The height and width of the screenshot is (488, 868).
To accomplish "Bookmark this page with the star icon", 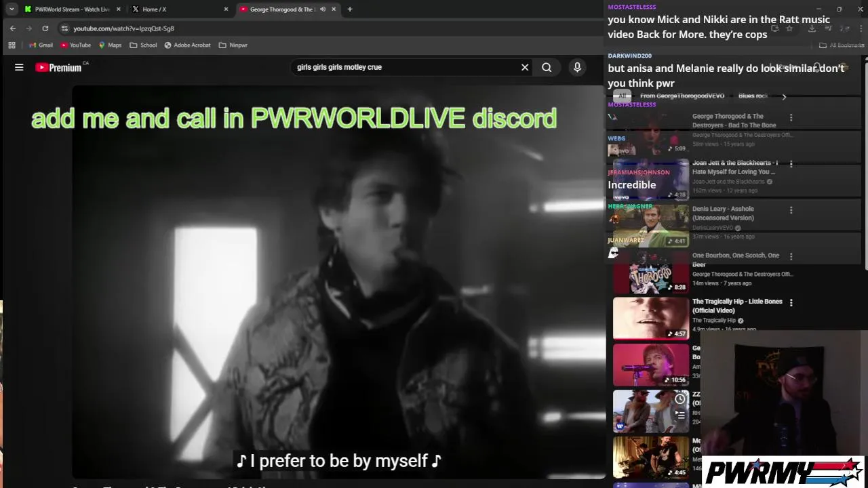I will (789, 28).
